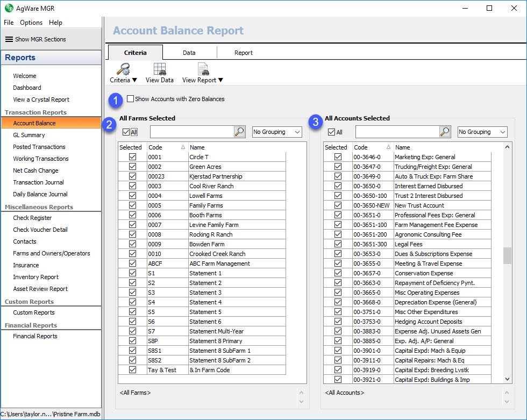Click the View Data grid icon
The width and height of the screenshot is (527, 420).
pos(160,69)
